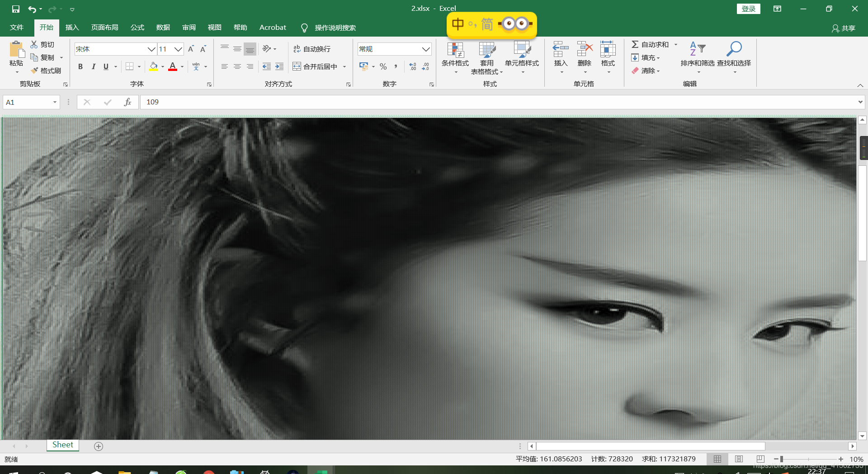Apply percent style format

pyautogui.click(x=383, y=66)
